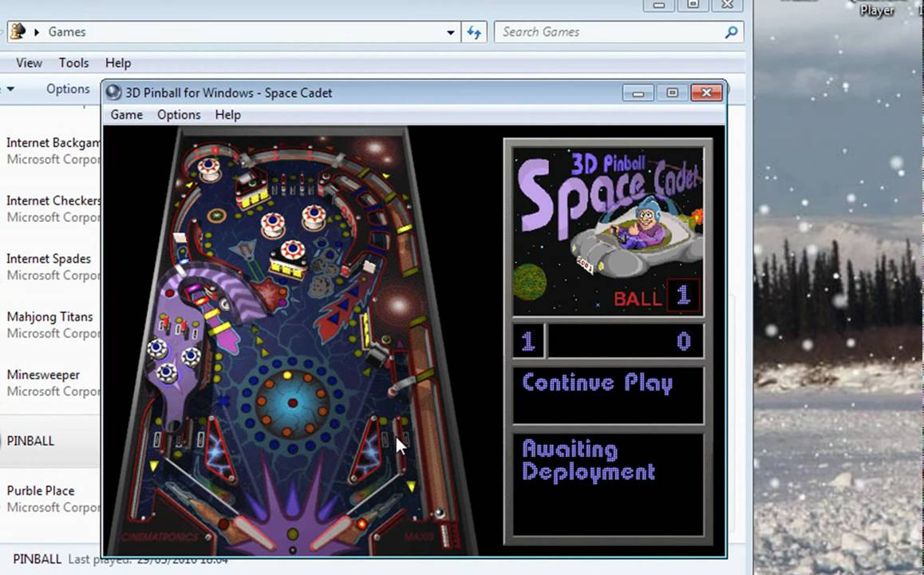Minimize the 3D Pinball window
The width and height of the screenshot is (924, 575).
click(638, 93)
